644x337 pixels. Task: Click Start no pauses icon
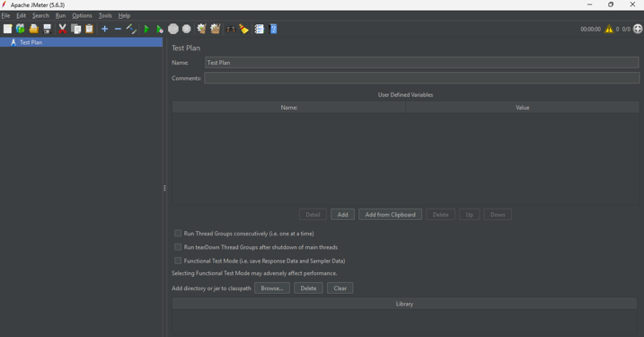[x=160, y=29]
